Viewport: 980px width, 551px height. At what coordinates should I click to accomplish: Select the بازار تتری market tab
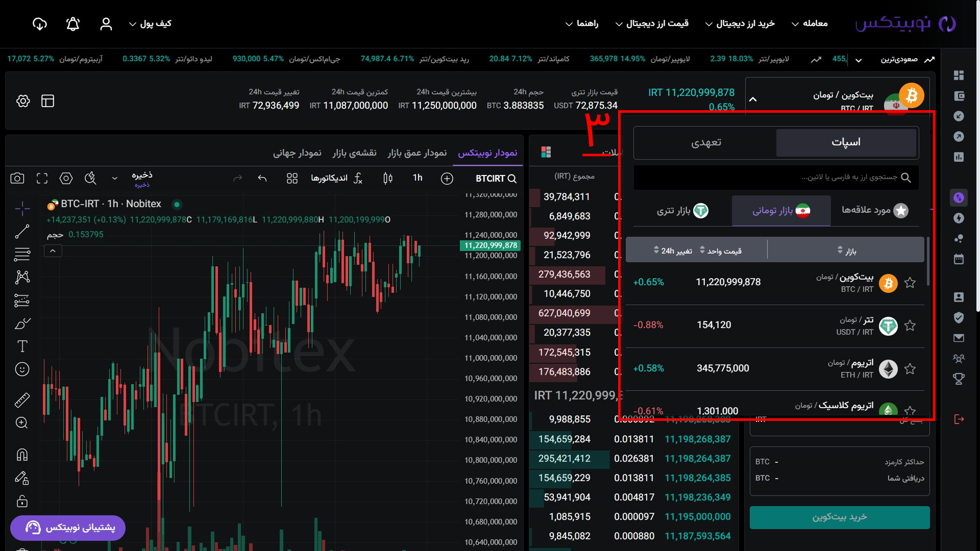pyautogui.click(x=682, y=211)
